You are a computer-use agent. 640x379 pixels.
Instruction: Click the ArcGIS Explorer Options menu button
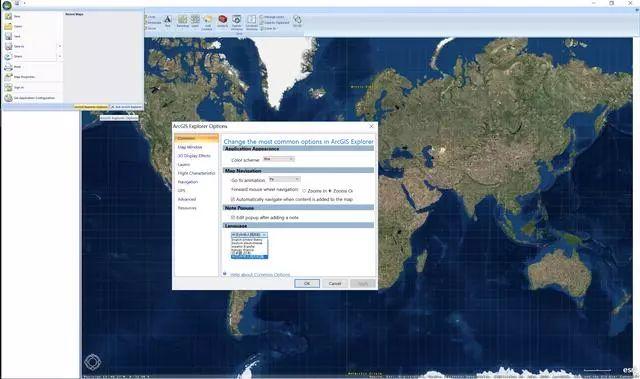pos(91,107)
